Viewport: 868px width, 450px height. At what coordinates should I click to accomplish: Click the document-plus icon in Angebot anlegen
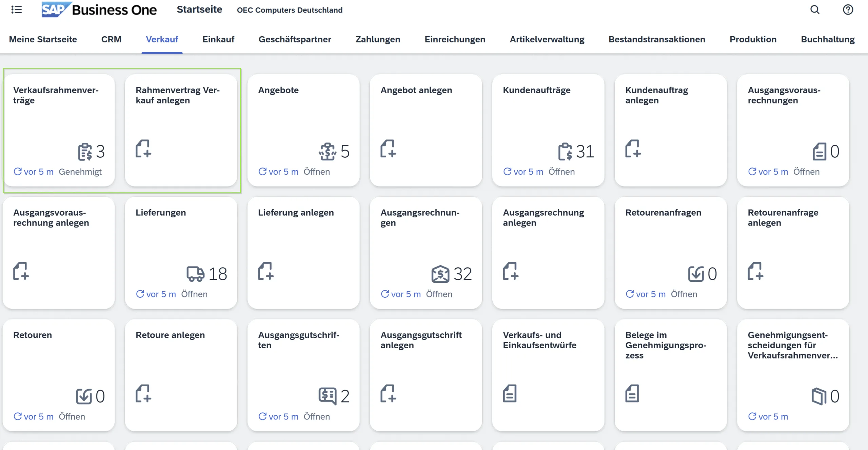pos(388,149)
